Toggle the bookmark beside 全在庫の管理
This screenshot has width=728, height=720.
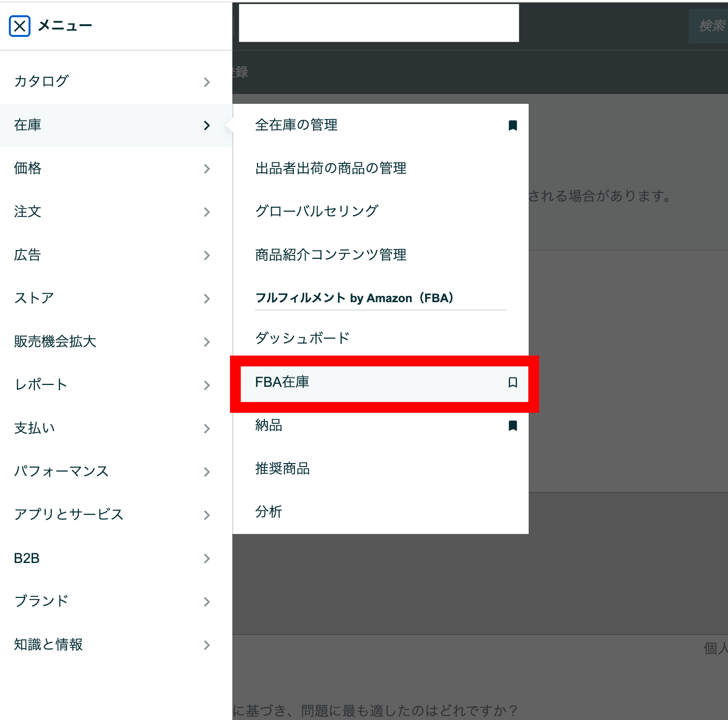[513, 125]
